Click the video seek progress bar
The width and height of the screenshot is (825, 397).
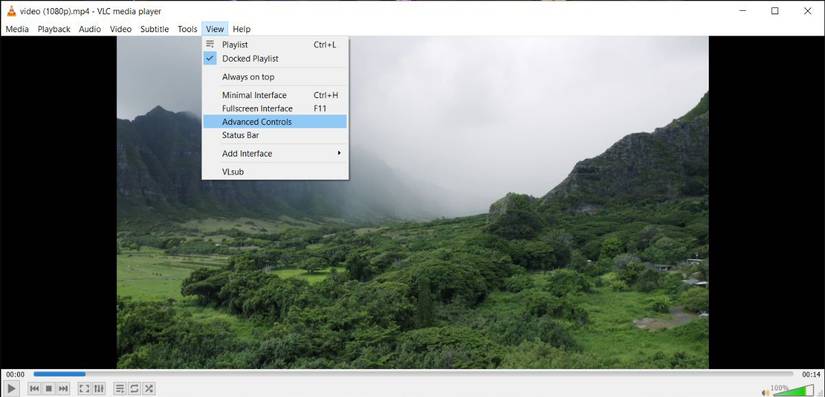(x=413, y=374)
